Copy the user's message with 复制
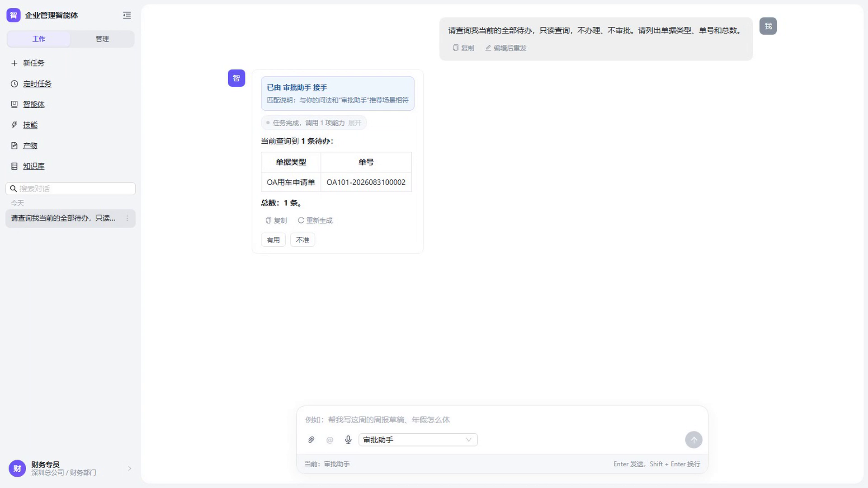 [x=463, y=48]
